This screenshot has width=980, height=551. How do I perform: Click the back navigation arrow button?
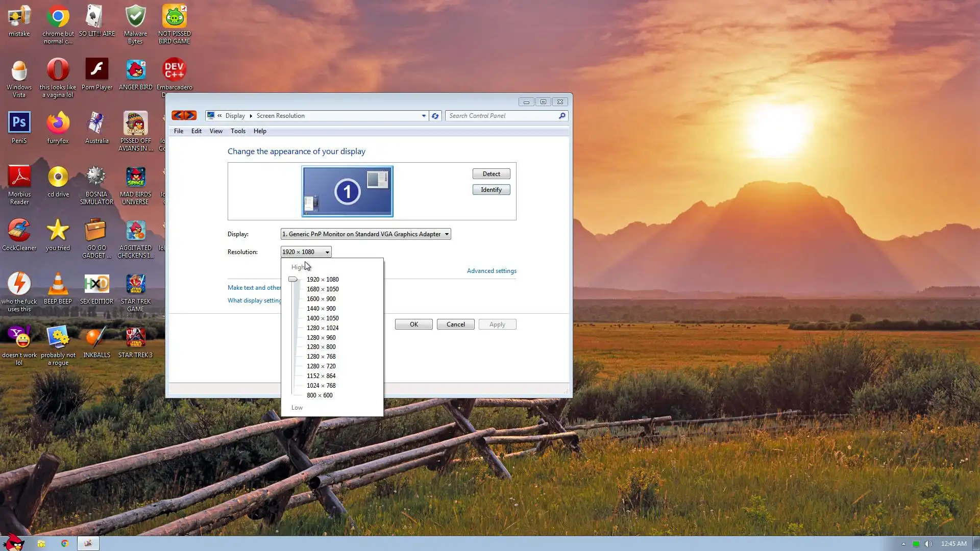178,116
